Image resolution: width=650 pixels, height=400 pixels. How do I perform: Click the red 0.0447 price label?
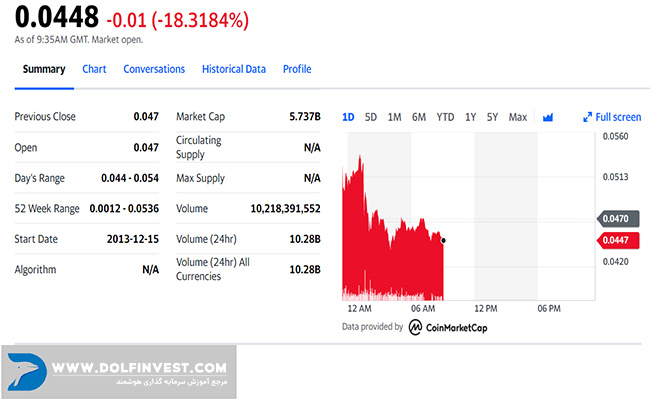tap(615, 240)
